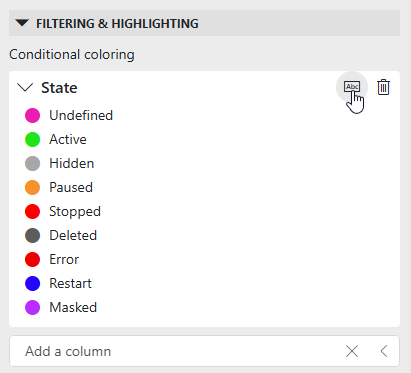Pick the red Stopped color swatch

click(32, 211)
